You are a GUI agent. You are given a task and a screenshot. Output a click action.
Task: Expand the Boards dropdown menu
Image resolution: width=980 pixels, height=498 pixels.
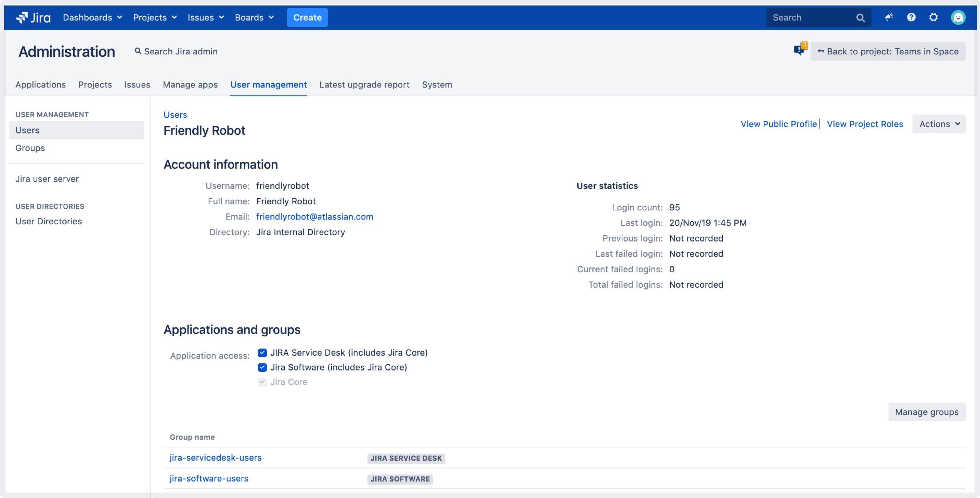point(254,17)
